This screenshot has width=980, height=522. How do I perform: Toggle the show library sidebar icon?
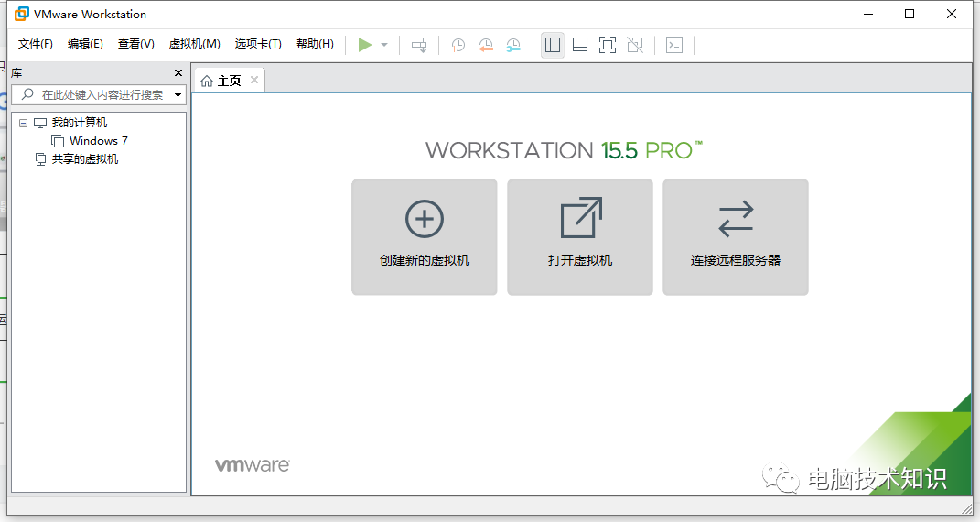(x=553, y=45)
